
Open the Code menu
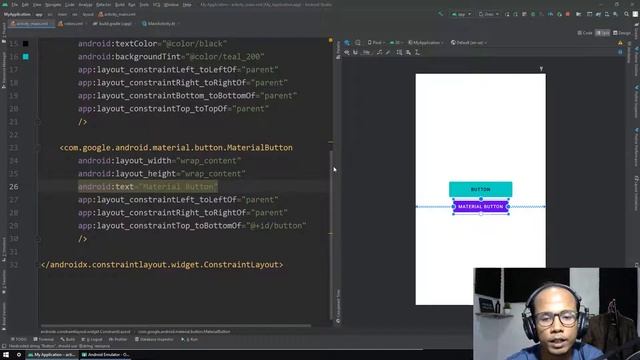pos(70,4)
